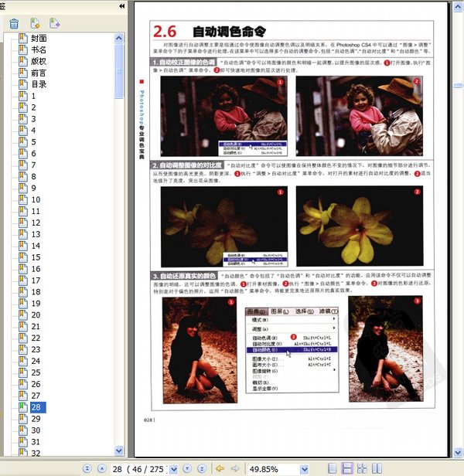Open the 前言 bookmark
464x476 pixels.
click(38, 73)
